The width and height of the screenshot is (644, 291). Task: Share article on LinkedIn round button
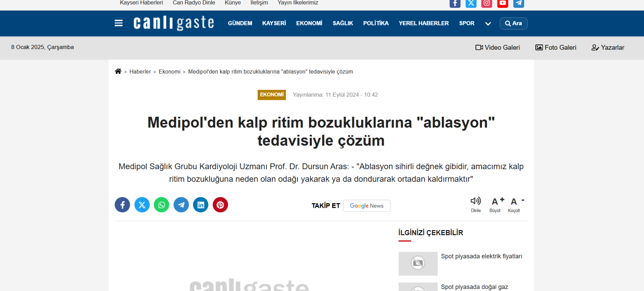(201, 205)
